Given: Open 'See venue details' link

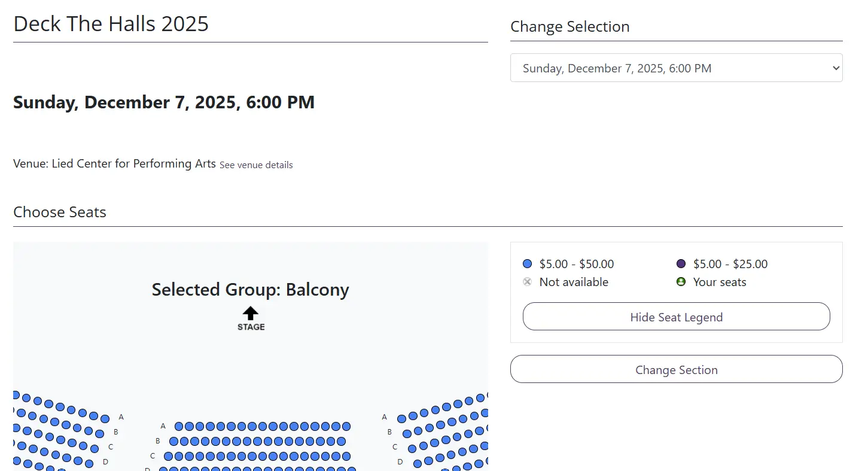Looking at the screenshot, I should pyautogui.click(x=256, y=165).
